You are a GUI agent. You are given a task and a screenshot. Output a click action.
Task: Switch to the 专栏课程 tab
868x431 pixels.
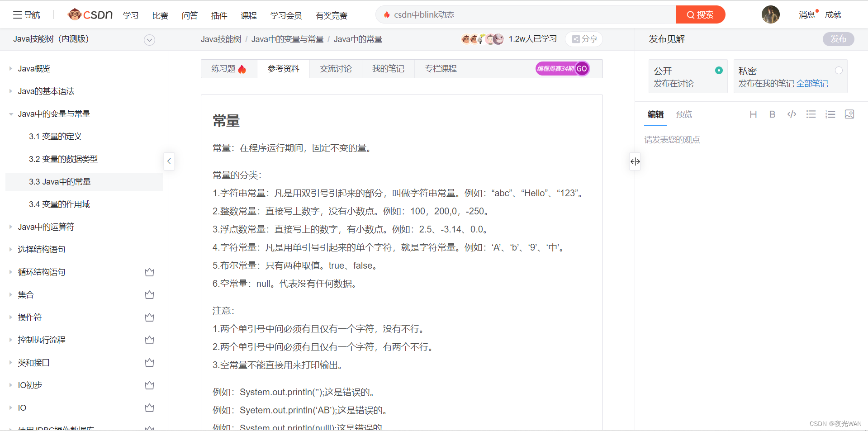click(x=441, y=69)
